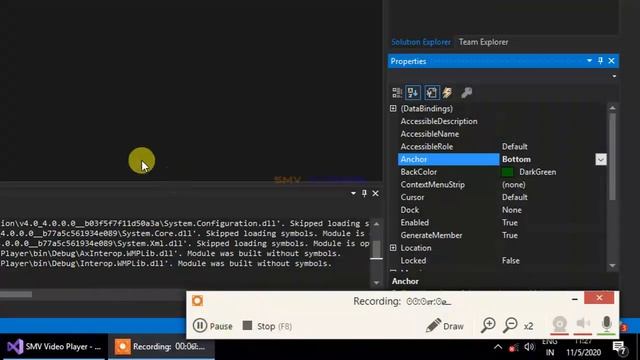Click the network tray icon
The height and width of the screenshot is (360, 640).
513,347
